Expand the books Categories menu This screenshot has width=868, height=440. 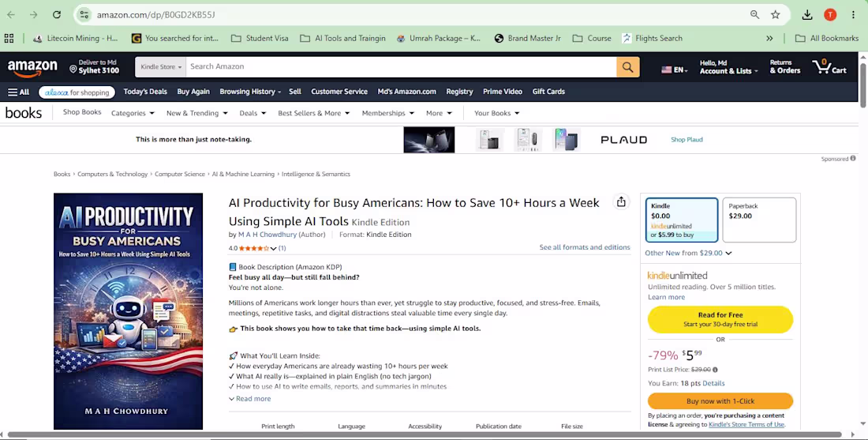point(133,113)
